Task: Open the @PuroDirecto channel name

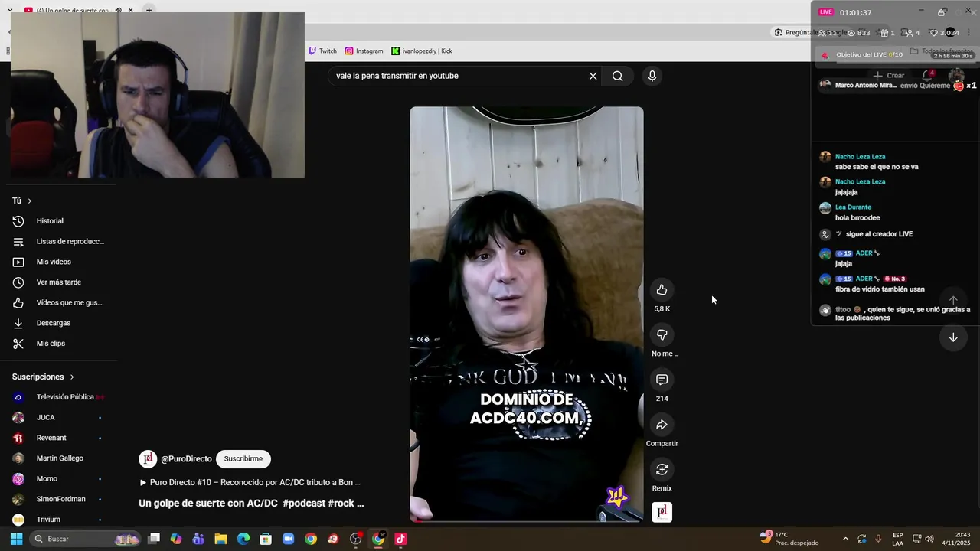Action: pos(186,459)
